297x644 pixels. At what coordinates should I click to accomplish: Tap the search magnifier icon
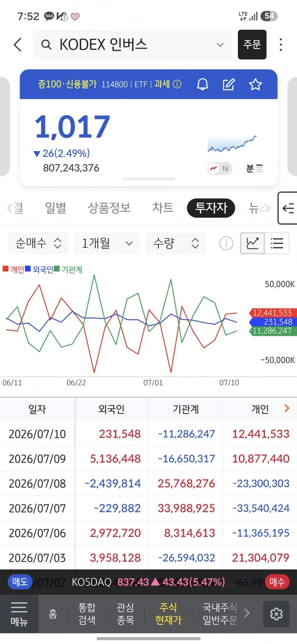[x=46, y=45]
